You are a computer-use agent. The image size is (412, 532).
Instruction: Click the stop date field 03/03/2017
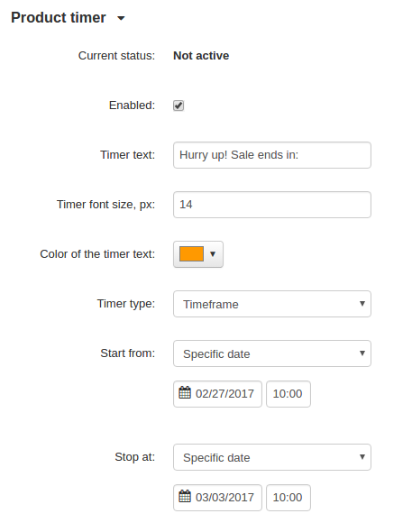[217, 498]
